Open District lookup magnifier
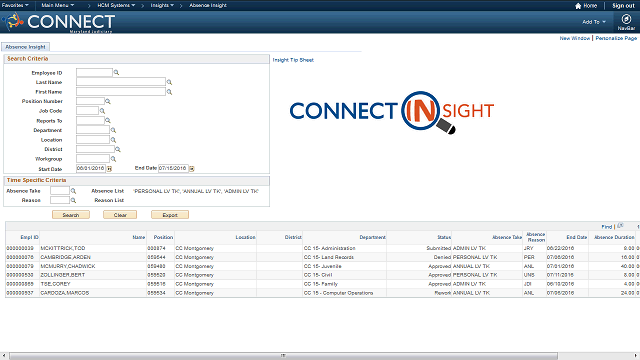This screenshot has width=640, height=360. [118, 149]
